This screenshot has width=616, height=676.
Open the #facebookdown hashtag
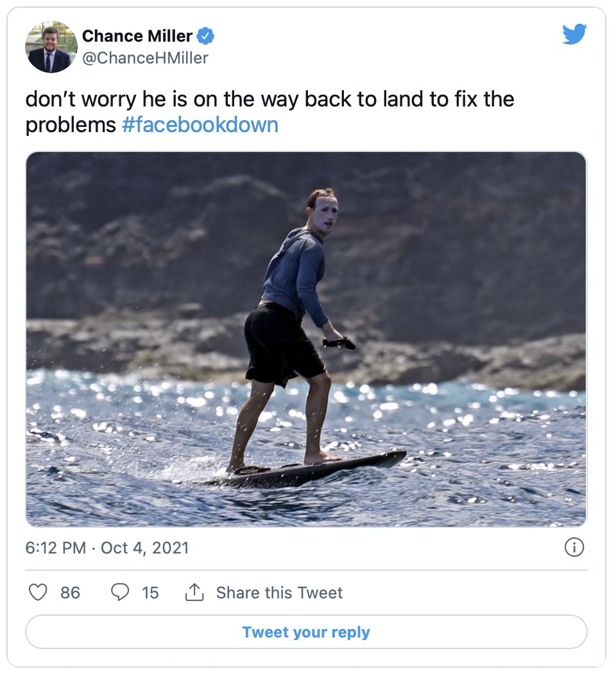(x=200, y=124)
